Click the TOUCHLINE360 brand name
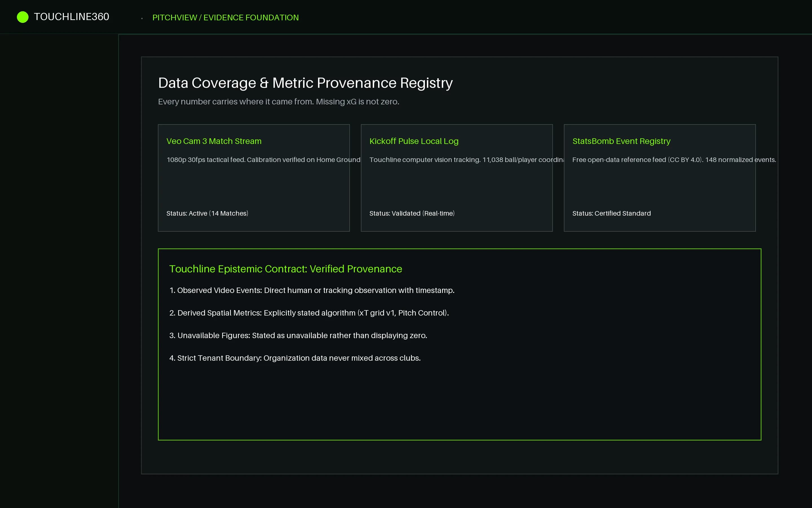The width and height of the screenshot is (812, 508). pos(71,17)
